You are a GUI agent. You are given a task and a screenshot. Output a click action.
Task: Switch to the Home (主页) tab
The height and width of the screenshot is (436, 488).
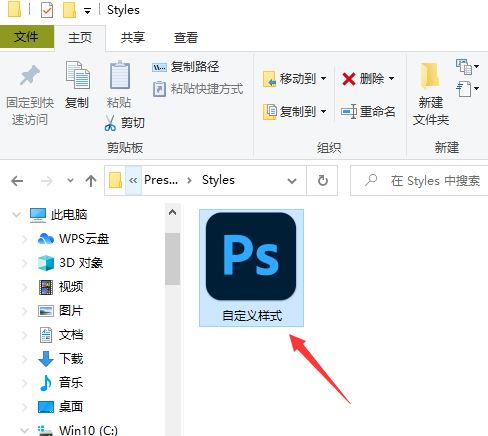coord(80,38)
